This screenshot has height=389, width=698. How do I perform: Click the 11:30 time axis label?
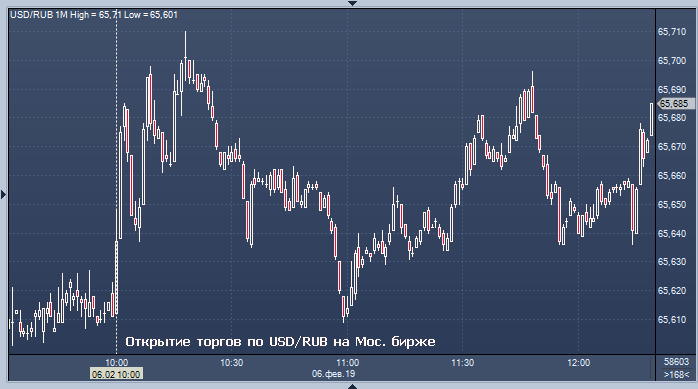click(463, 363)
